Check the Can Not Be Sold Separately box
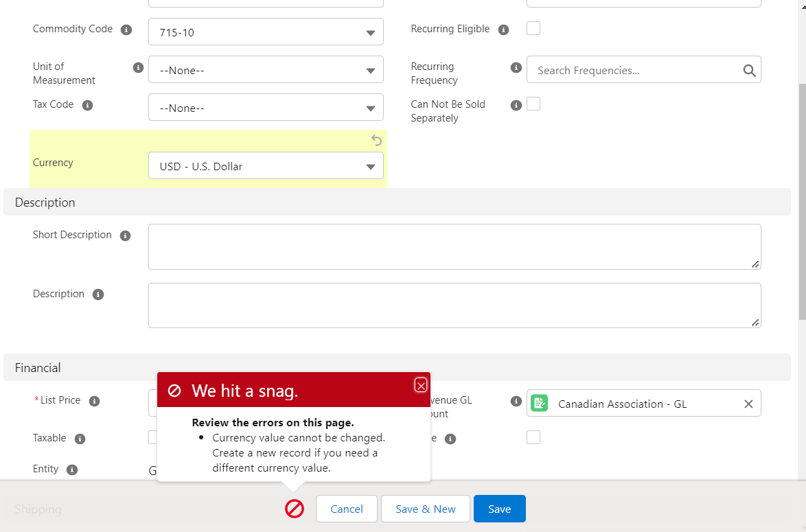The height and width of the screenshot is (532, 806). (533, 104)
